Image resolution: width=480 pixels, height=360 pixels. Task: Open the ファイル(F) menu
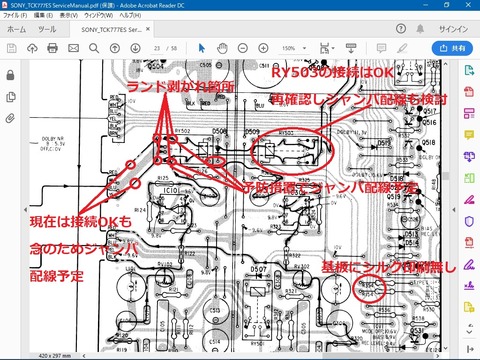15,15
